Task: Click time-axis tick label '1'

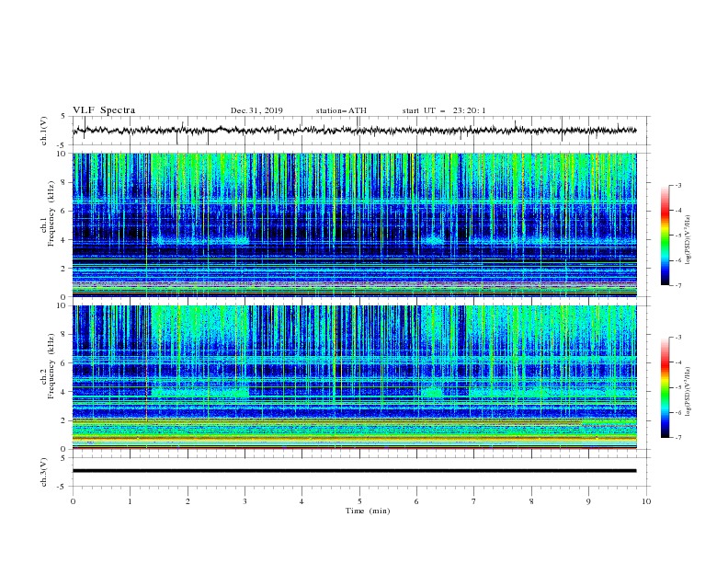Action: (130, 501)
